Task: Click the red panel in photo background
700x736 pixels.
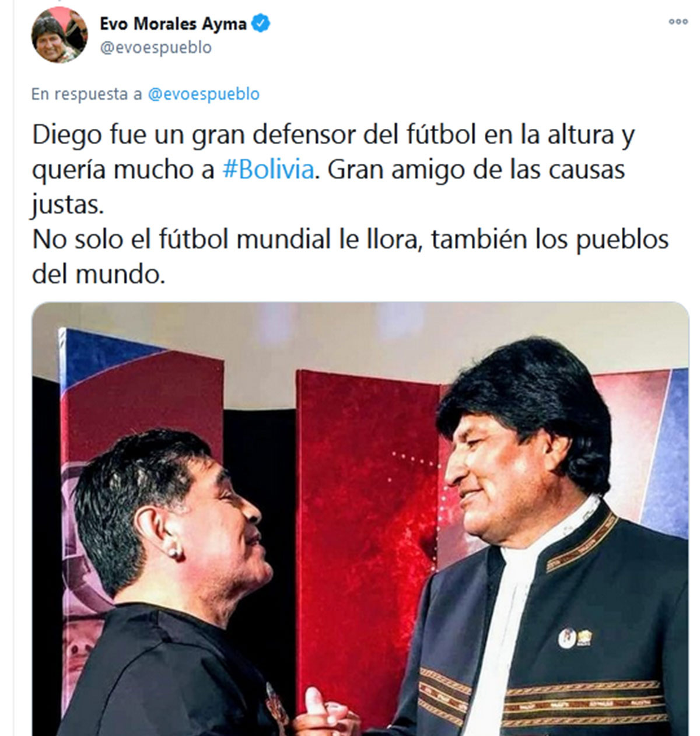Action: [366, 525]
